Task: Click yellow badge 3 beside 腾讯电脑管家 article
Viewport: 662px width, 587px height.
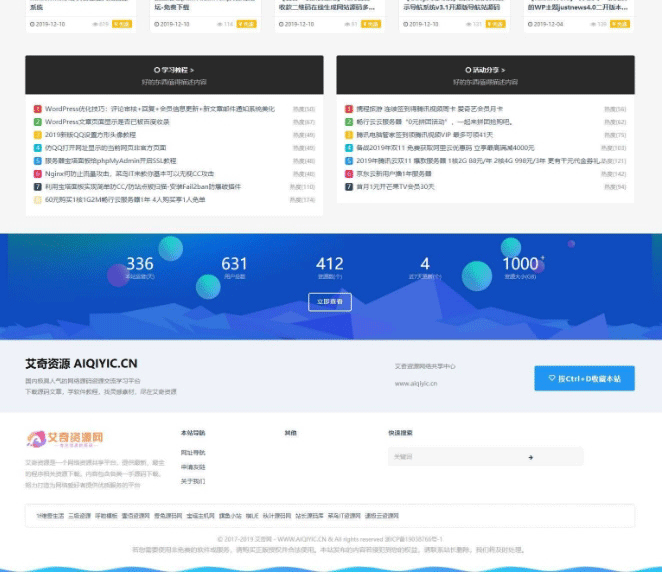Action: point(349,135)
